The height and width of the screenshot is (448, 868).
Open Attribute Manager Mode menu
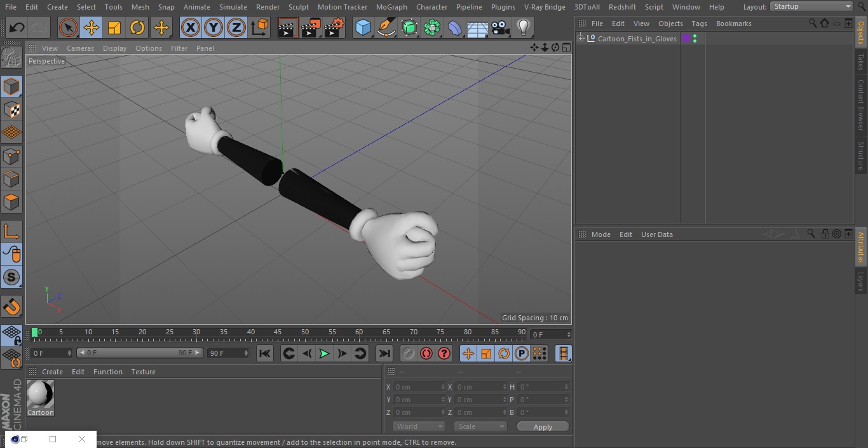tap(600, 234)
